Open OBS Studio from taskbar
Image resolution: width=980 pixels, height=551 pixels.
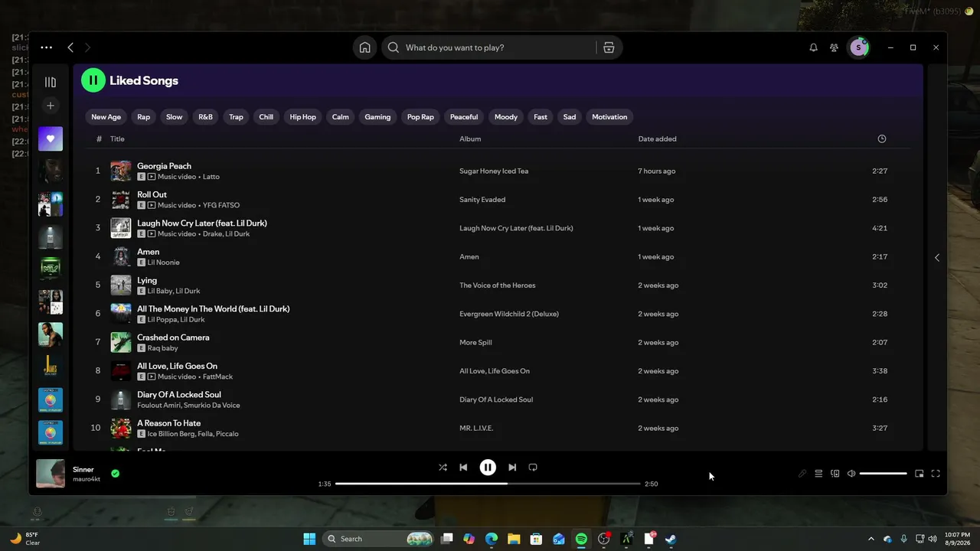point(603,539)
